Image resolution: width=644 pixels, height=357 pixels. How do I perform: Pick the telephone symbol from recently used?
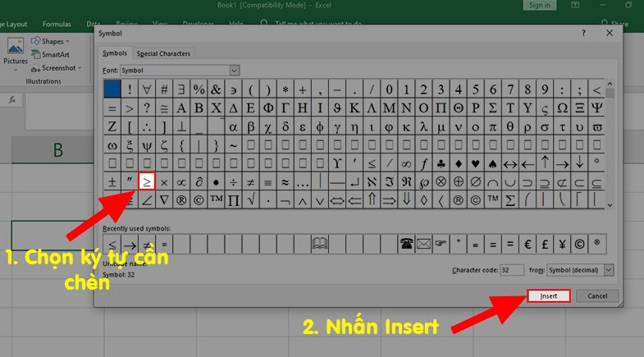pyautogui.click(x=406, y=244)
